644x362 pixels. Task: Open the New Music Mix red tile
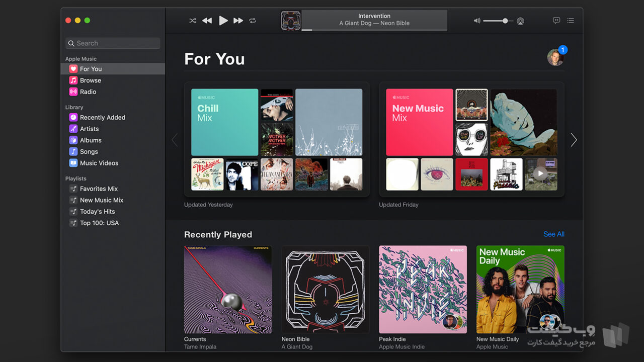(420, 122)
